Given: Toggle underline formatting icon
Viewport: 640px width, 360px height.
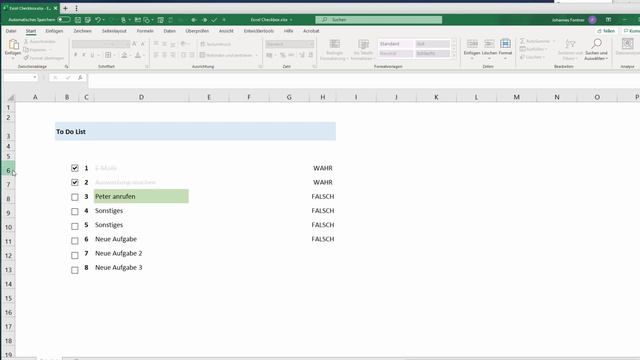Looking at the screenshot, I should pos(92,55).
